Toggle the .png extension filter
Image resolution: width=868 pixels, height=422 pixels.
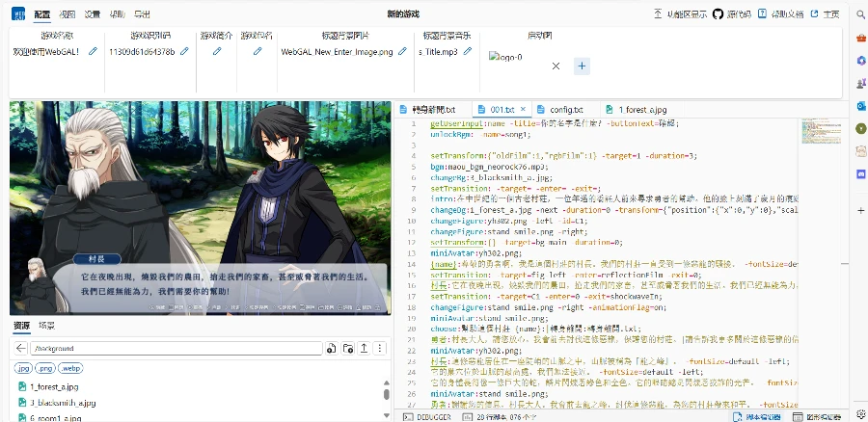coord(44,368)
